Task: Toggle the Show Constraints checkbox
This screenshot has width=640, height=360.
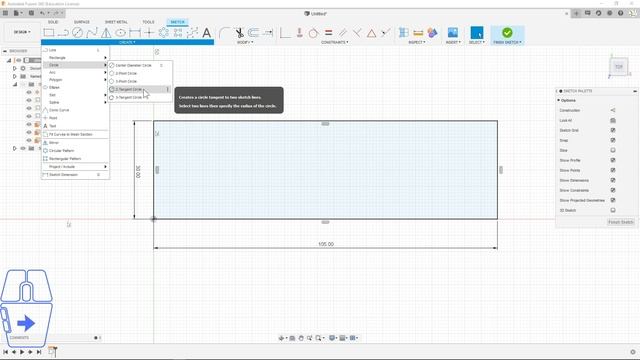Action: pyautogui.click(x=613, y=190)
